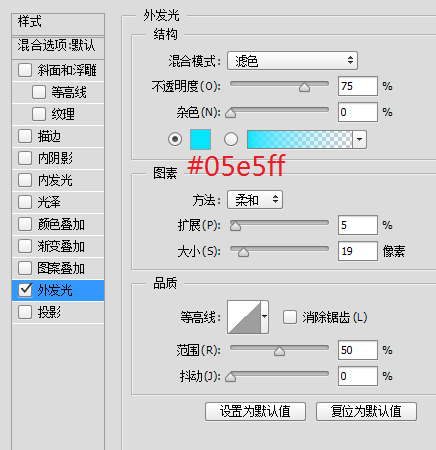Select the gradient radio button
This screenshot has height=450, width=436.
(x=231, y=139)
